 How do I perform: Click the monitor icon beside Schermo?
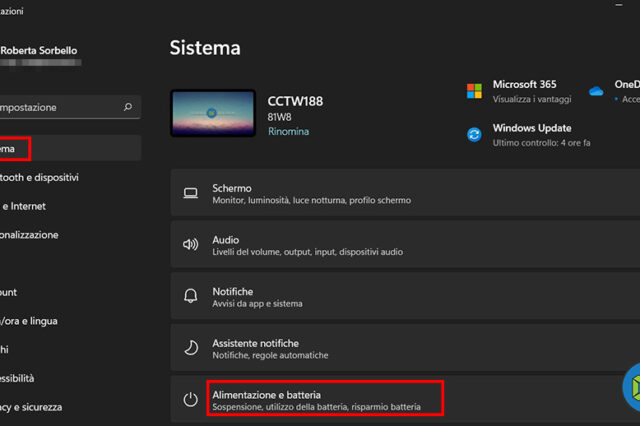pos(190,194)
